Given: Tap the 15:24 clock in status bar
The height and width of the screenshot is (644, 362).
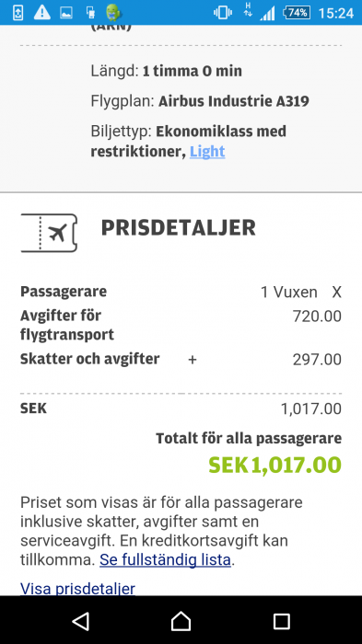Looking at the screenshot, I should (x=335, y=13).
